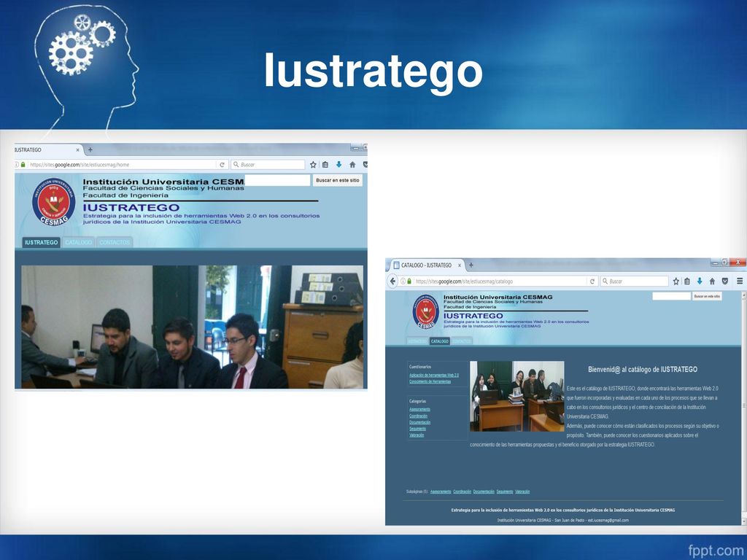Open Documentación under Categorías
Screen dimensions: 747x560
419,422
